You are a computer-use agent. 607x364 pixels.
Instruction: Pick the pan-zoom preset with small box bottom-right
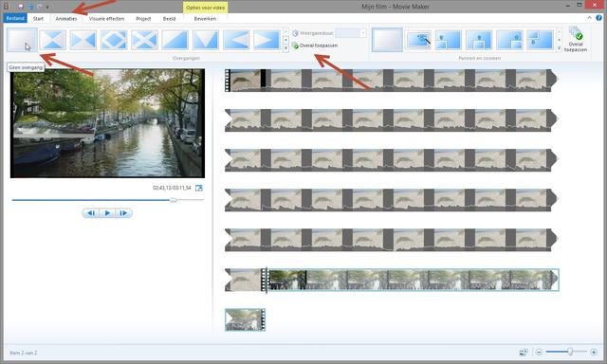[x=509, y=40]
